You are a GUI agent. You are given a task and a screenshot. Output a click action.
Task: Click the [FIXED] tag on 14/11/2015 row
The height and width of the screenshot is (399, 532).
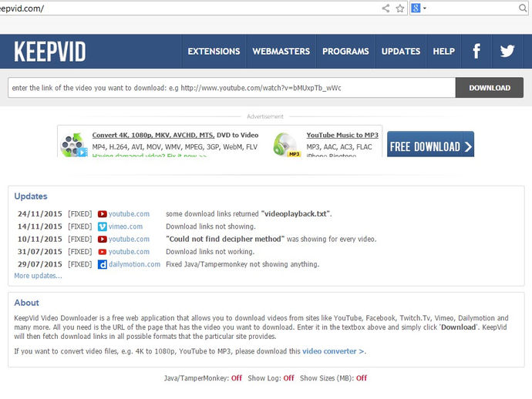(x=79, y=226)
